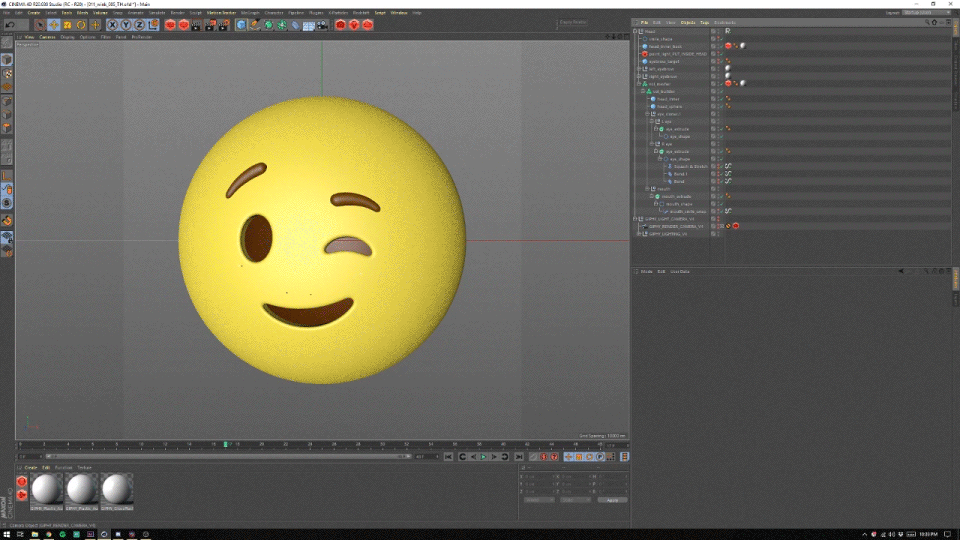Image resolution: width=960 pixels, height=540 pixels.
Task: Open Edit Render Settings icon
Action: 223,25
